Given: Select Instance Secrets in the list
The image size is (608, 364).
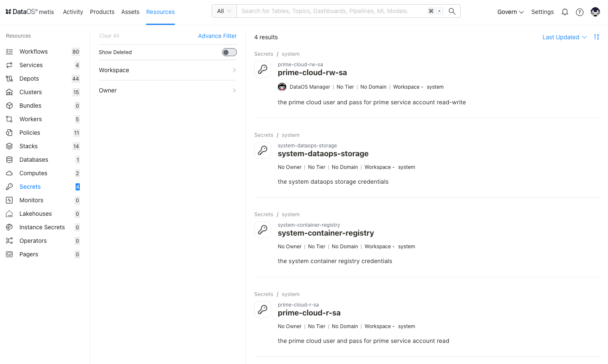Looking at the screenshot, I should tap(43, 227).
